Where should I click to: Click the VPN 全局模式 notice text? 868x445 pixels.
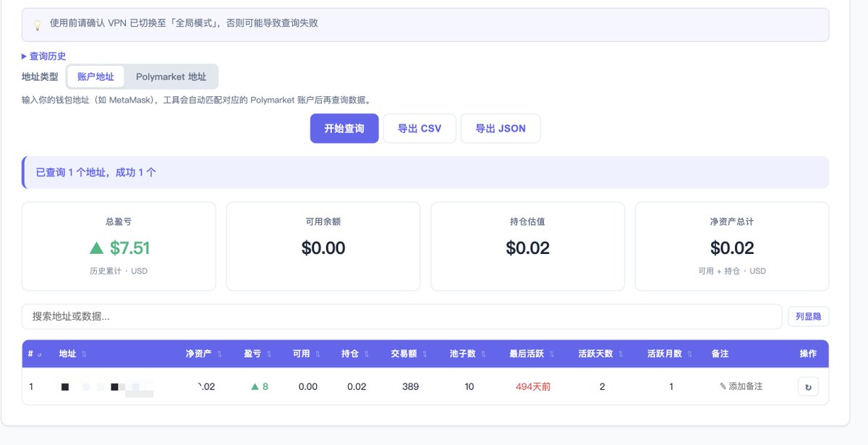coord(184,23)
